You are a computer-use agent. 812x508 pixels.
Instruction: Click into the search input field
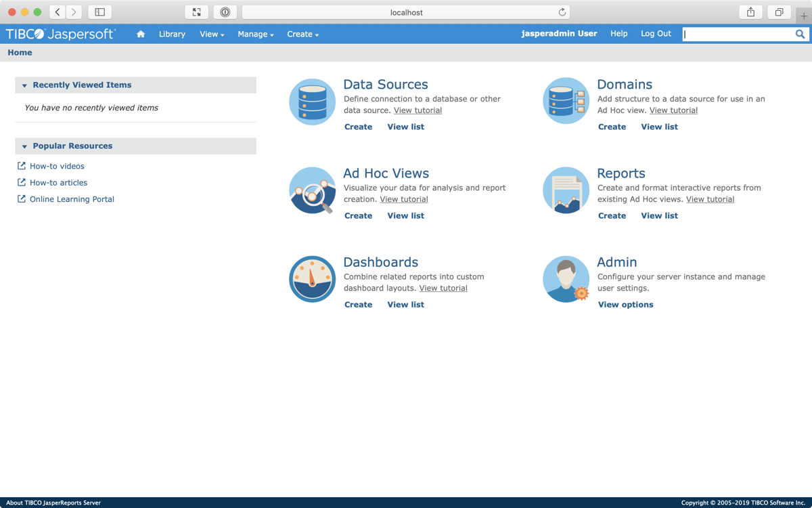point(738,34)
